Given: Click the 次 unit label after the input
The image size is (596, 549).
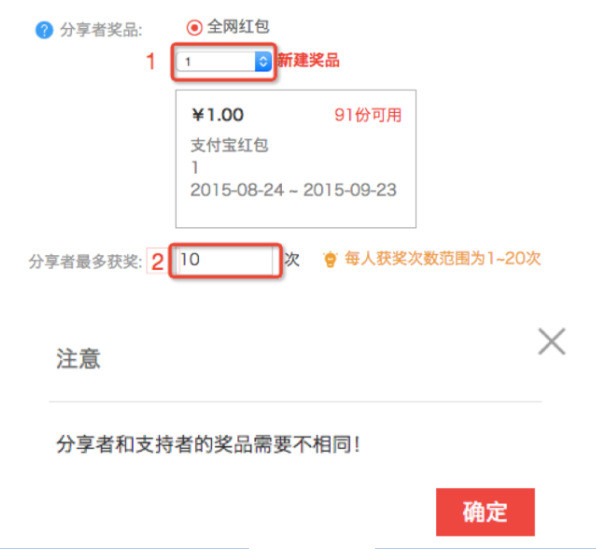Looking at the screenshot, I should 292,260.
